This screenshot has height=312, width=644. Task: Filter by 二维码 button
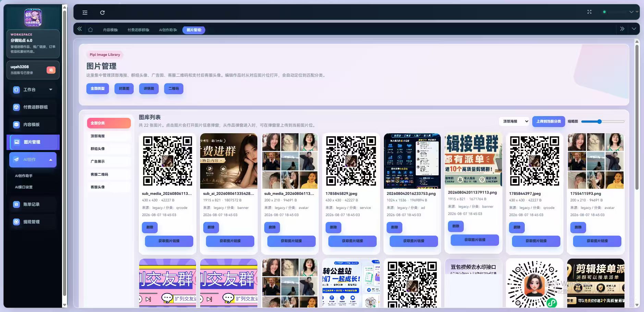click(174, 89)
